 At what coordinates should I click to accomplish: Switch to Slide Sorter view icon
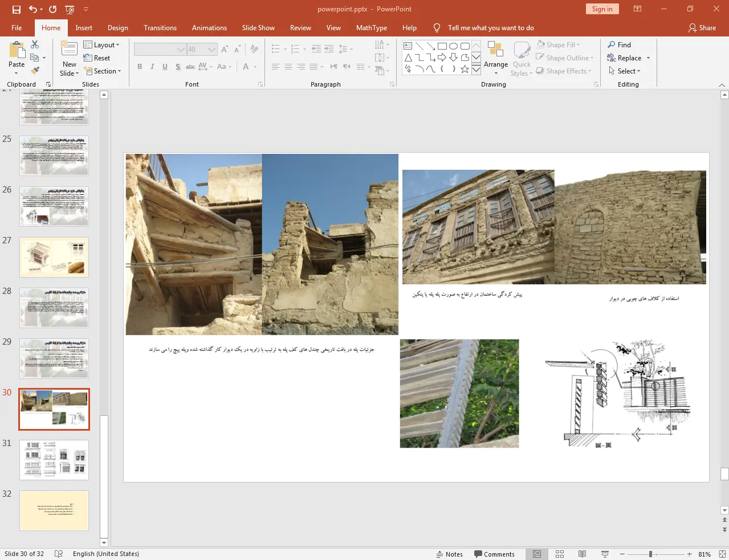point(560,554)
